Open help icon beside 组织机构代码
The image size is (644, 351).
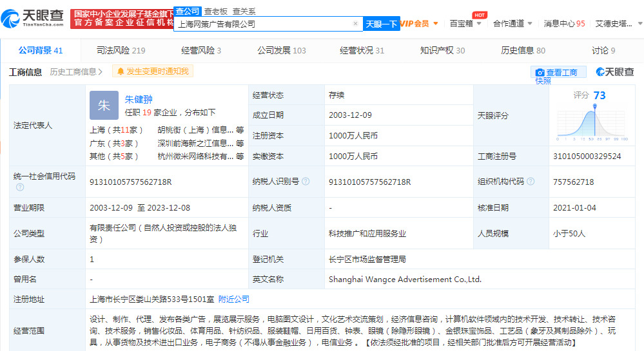click(531, 182)
